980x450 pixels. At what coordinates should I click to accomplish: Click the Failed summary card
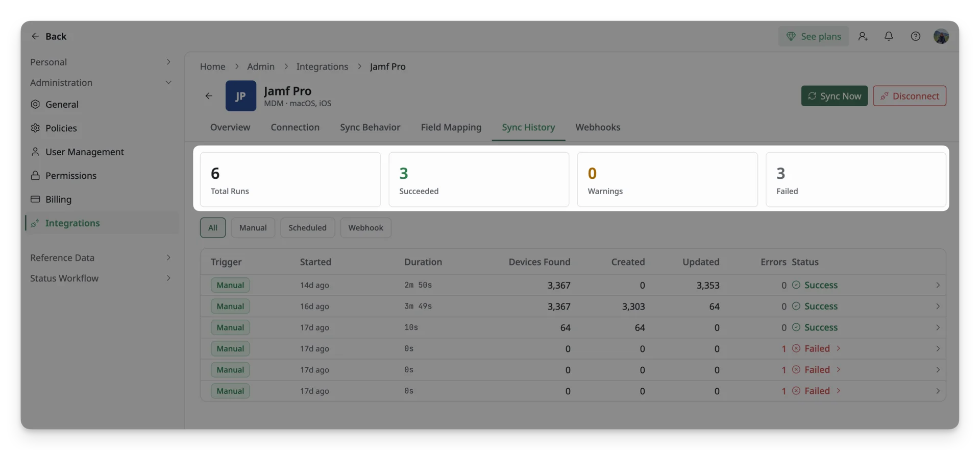pos(855,179)
